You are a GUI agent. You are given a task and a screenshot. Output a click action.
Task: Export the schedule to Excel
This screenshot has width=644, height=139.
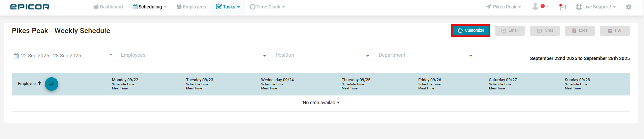pyautogui.click(x=580, y=30)
